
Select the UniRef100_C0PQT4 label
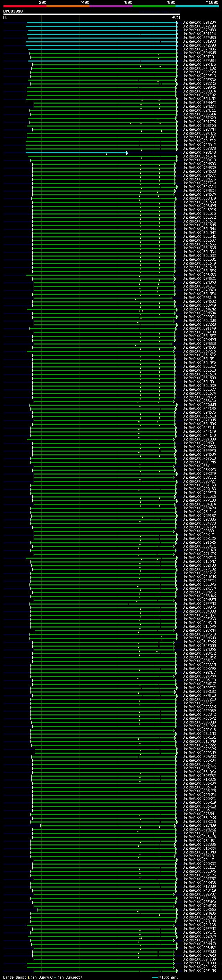click(x=199, y=317)
